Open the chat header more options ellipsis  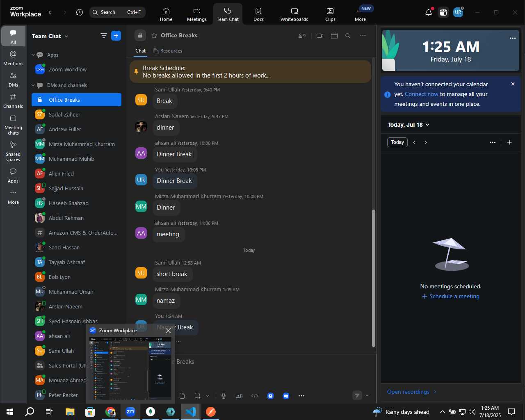point(363,36)
